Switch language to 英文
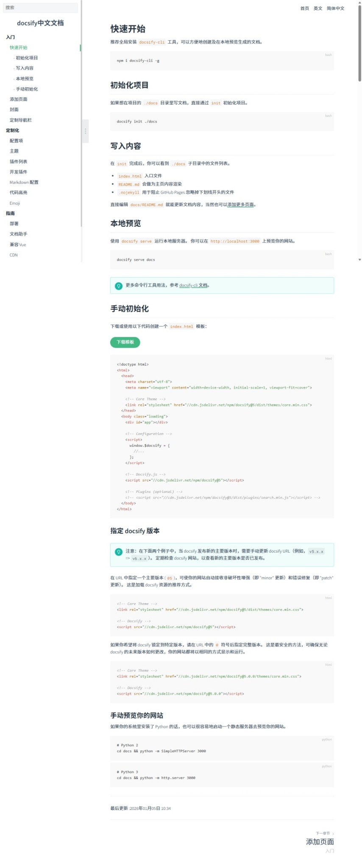The width and height of the screenshot is (362, 868). tap(318, 8)
